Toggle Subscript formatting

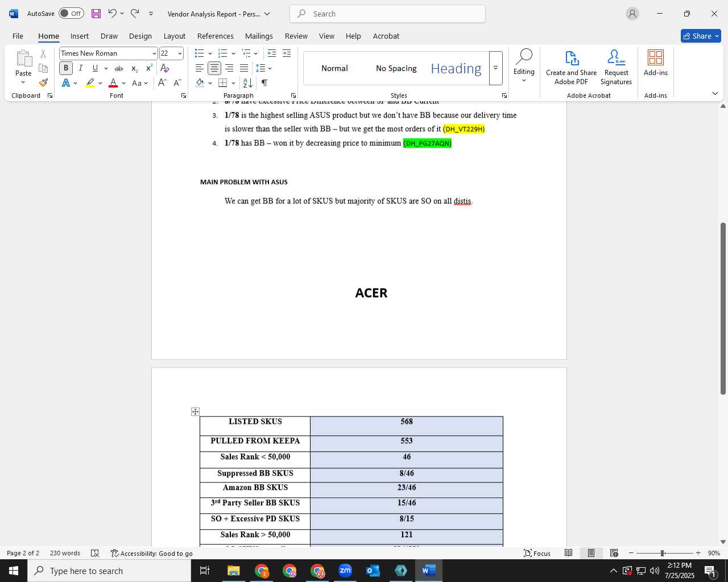tap(134, 68)
